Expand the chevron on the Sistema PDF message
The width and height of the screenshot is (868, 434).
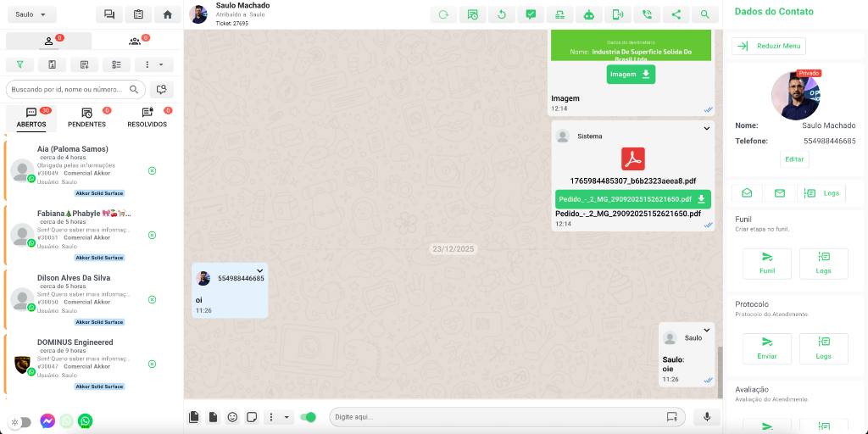[x=706, y=129]
